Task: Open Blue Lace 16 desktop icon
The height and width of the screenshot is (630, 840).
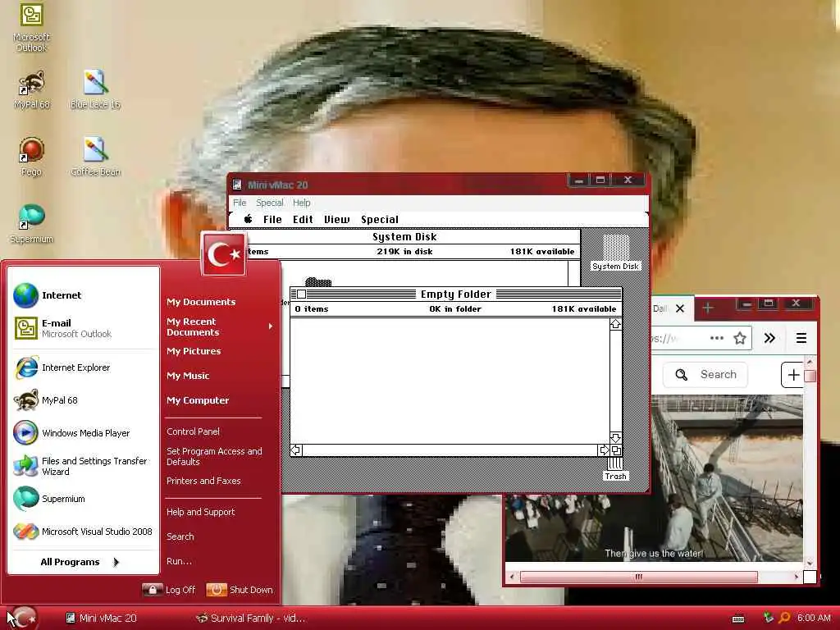Action: pyautogui.click(x=95, y=89)
